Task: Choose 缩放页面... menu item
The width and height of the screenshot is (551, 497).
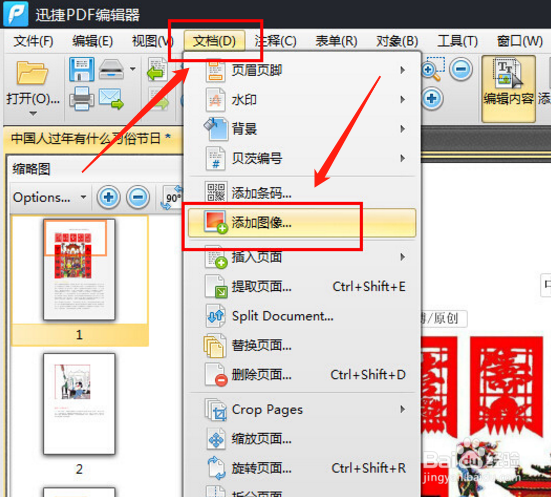Action: pos(302,439)
